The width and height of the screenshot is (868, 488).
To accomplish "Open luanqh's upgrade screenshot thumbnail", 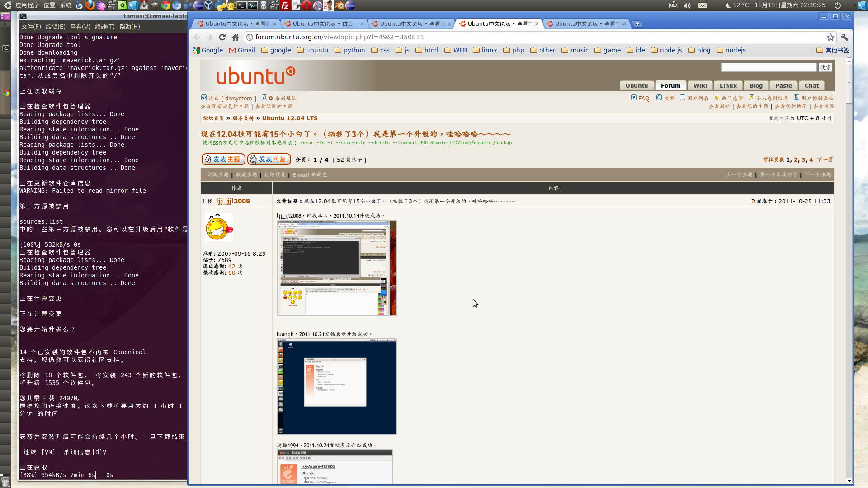I will click(337, 386).
